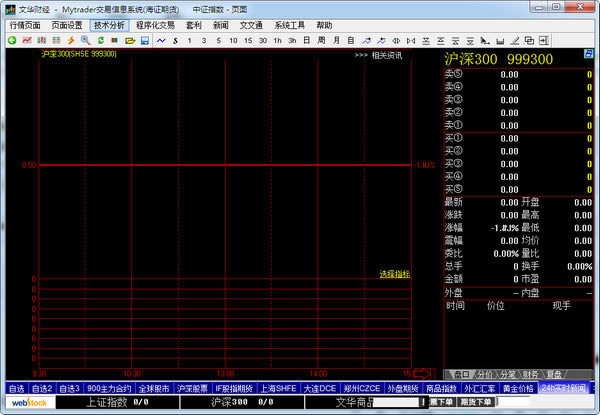Click the green refresh arrows icon
600x415 pixels.
[101, 40]
